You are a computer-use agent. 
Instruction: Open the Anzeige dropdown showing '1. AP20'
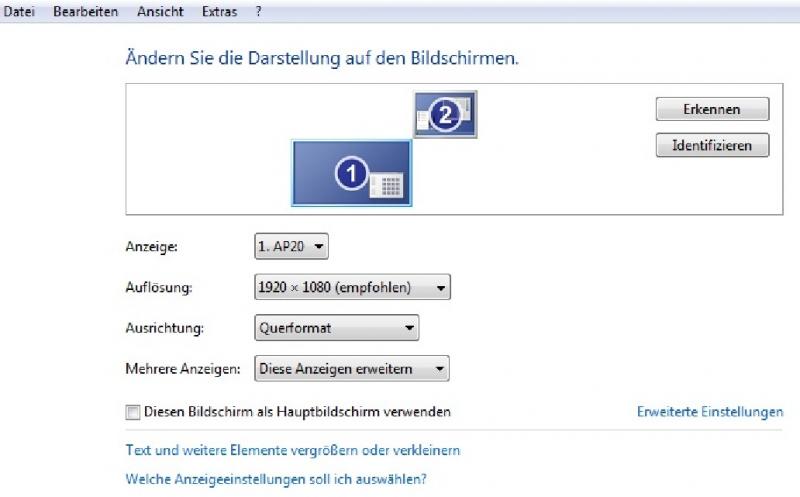[291, 246]
